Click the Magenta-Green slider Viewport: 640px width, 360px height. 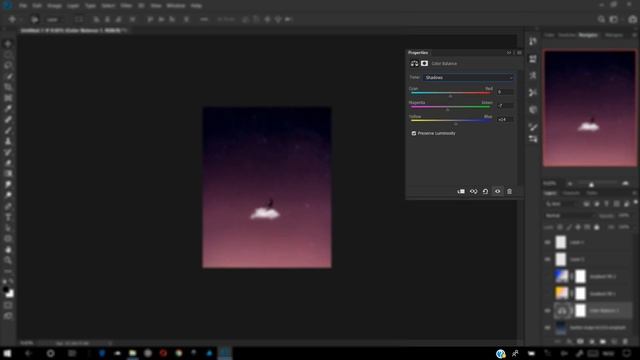(451, 107)
